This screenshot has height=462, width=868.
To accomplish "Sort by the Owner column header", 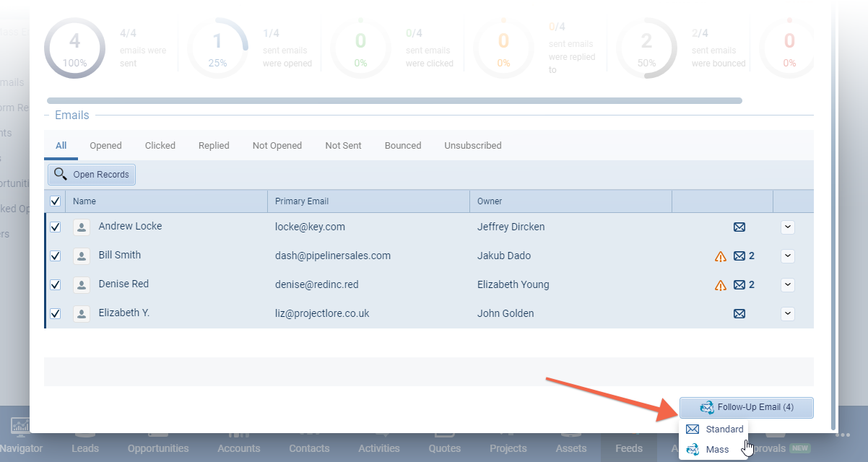I will [571, 201].
